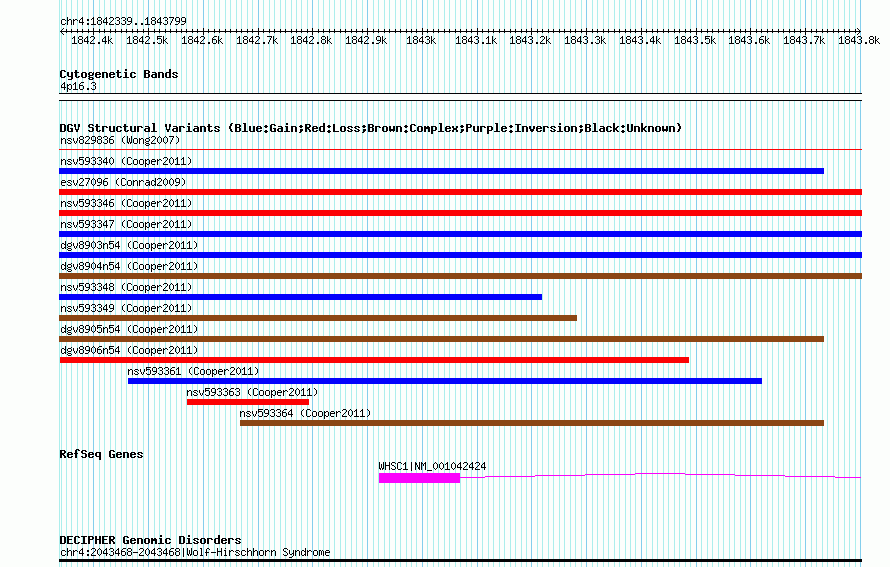Click the nsv593346 red loss bar
The width and height of the screenshot is (890, 567).
[460, 213]
